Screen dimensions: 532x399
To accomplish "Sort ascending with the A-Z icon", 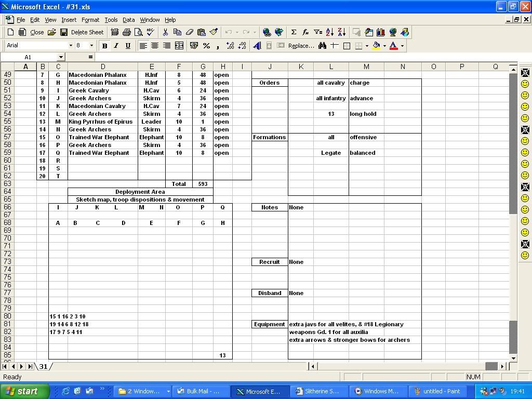I will tap(330, 32).
